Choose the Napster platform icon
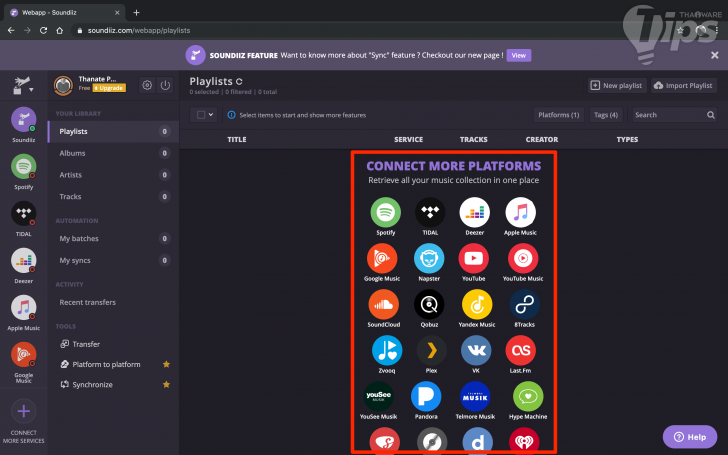The height and width of the screenshot is (455, 728). click(x=429, y=258)
